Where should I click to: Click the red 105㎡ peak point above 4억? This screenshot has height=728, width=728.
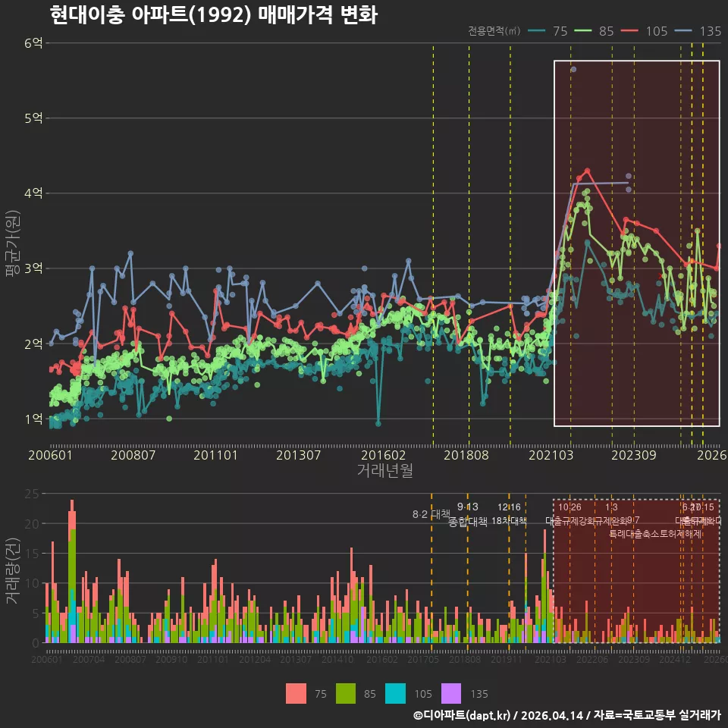pyautogui.click(x=587, y=171)
